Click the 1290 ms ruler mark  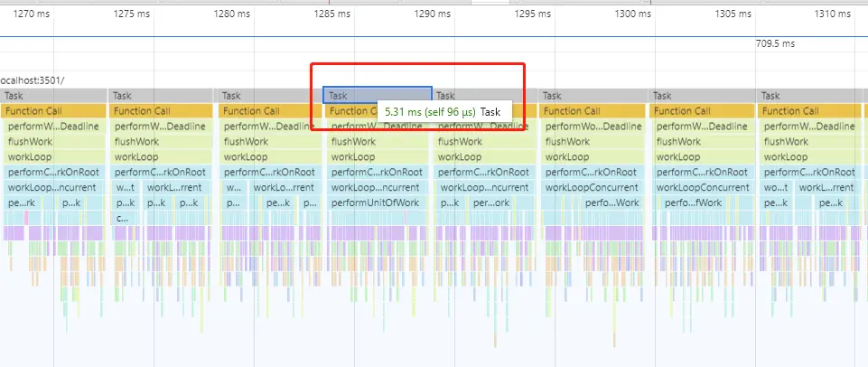[432, 14]
